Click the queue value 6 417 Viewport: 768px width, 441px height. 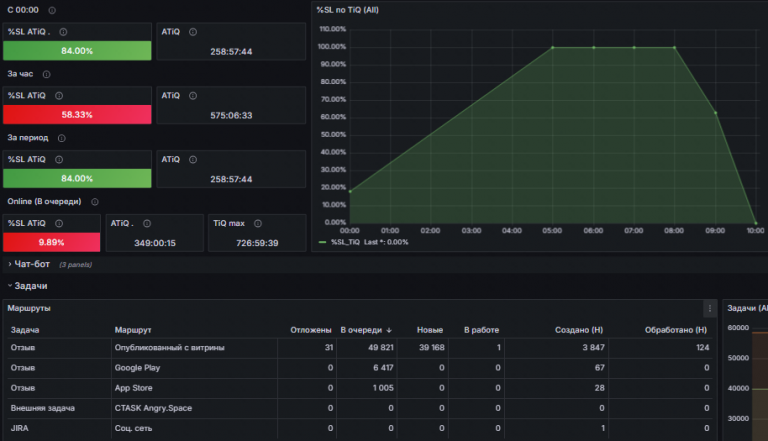pyautogui.click(x=383, y=368)
